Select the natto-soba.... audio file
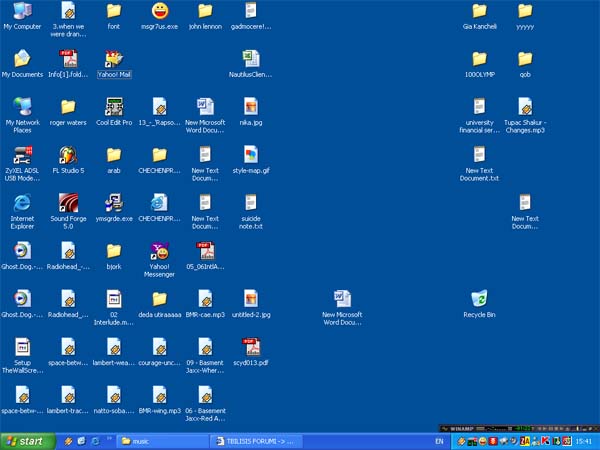 coord(114,400)
